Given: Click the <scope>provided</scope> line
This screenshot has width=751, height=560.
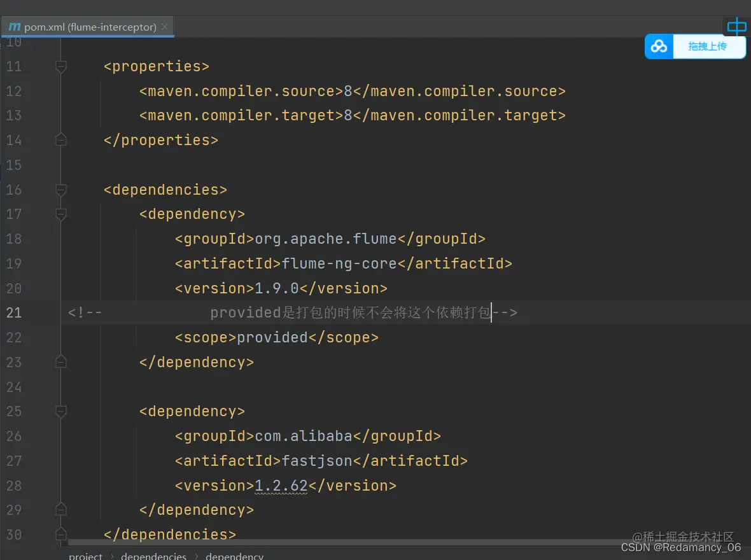Looking at the screenshot, I should (x=277, y=338).
